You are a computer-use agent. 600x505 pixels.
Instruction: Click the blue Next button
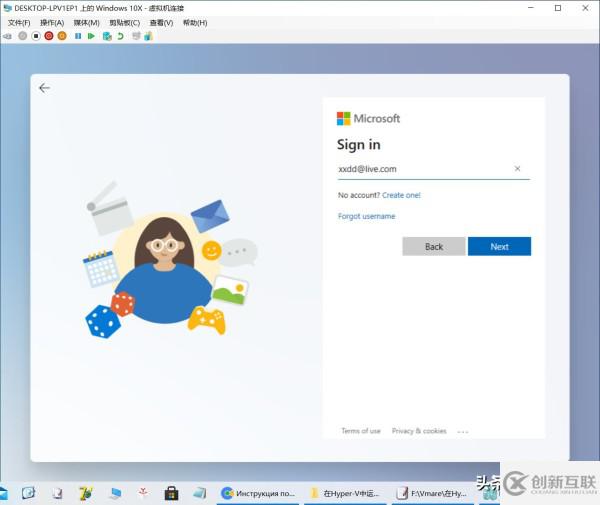coord(499,246)
